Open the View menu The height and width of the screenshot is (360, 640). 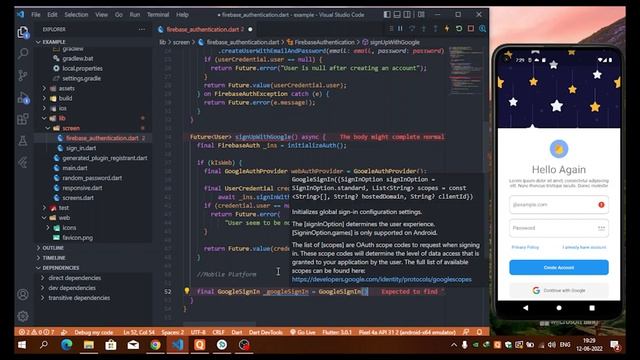pyautogui.click(x=102, y=15)
